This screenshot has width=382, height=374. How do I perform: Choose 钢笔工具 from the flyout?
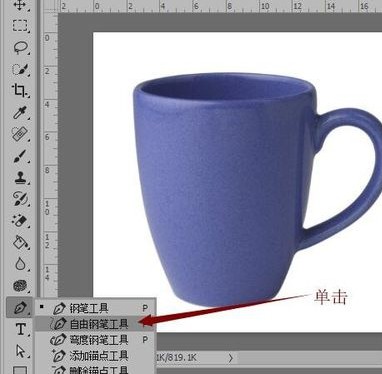coord(95,308)
